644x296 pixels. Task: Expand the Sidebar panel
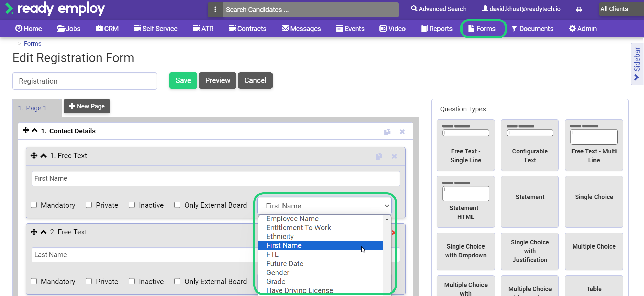pyautogui.click(x=636, y=64)
